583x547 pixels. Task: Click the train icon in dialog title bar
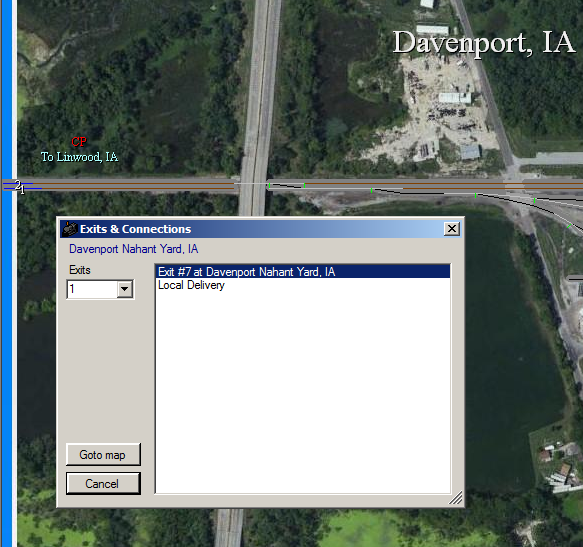point(70,229)
